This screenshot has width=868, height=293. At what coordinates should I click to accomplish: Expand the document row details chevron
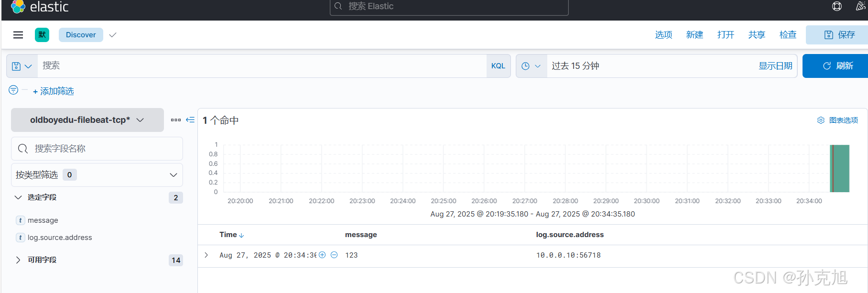click(206, 255)
